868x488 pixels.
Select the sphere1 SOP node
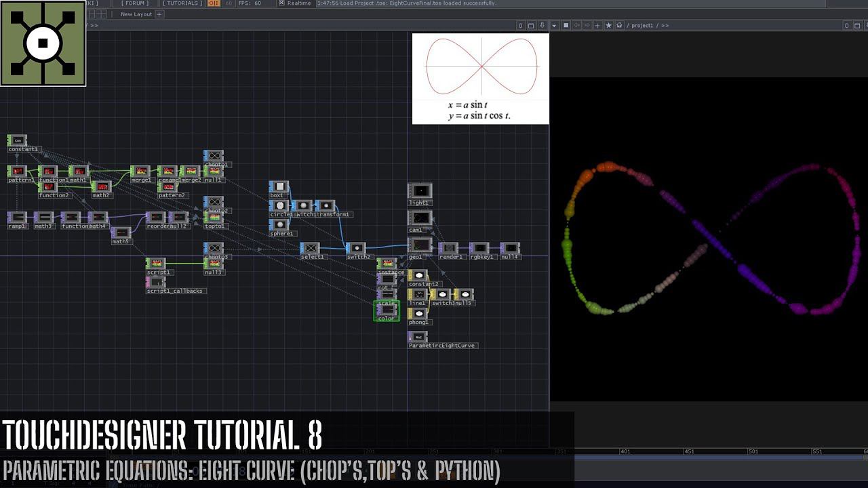[x=279, y=224]
